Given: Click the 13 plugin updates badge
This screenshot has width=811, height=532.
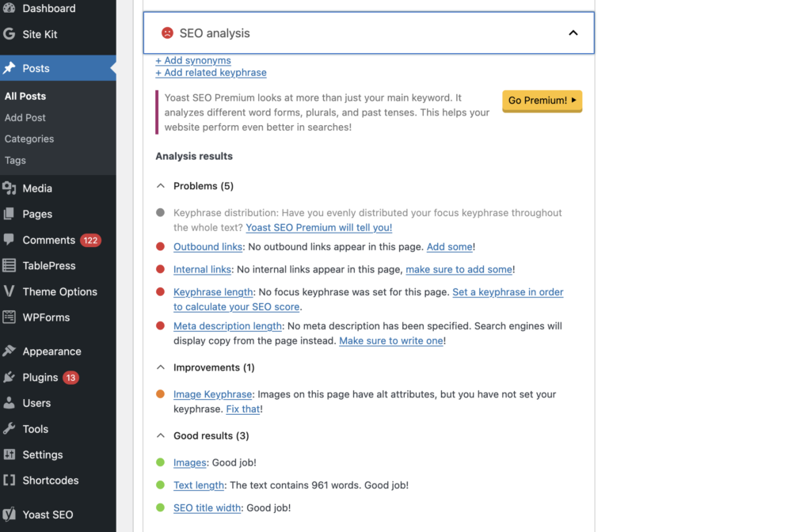Looking at the screenshot, I should [x=70, y=378].
